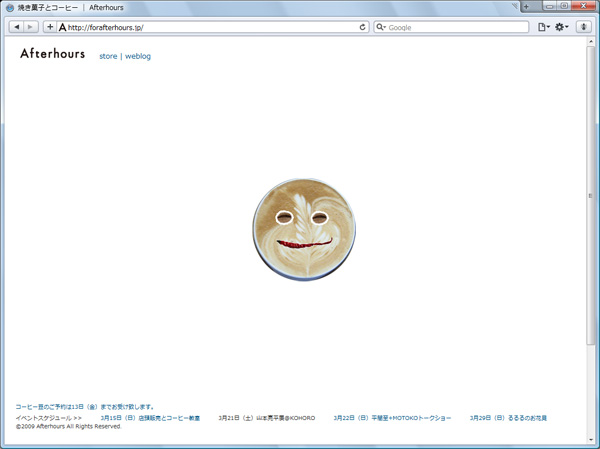The width and height of the screenshot is (600, 449).
Task: Click the add bookmark plus button
Action: click(x=50, y=27)
